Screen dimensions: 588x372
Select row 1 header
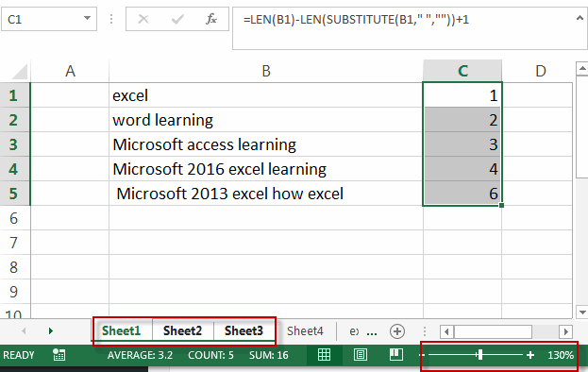coord(13,95)
